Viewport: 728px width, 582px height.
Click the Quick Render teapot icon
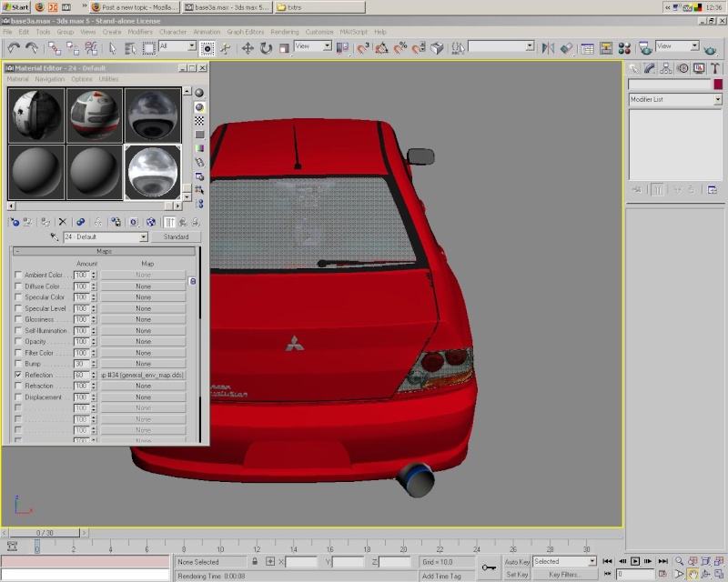(x=710, y=49)
